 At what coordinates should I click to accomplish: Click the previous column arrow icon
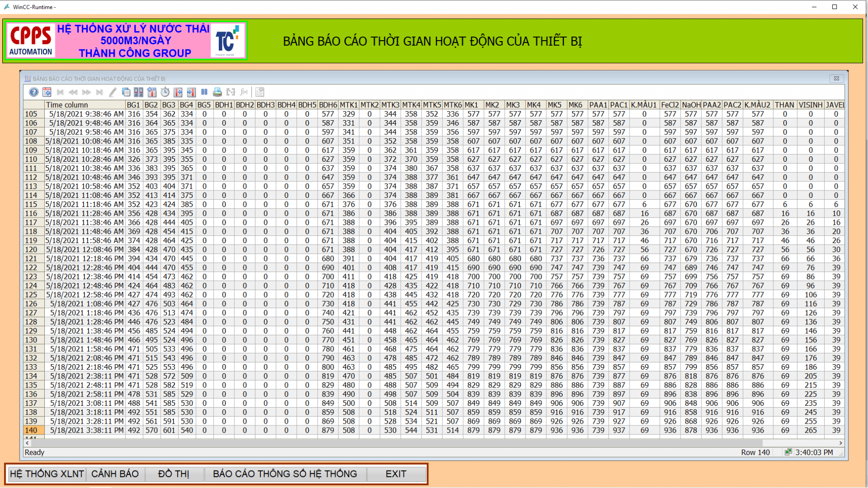tap(178, 92)
